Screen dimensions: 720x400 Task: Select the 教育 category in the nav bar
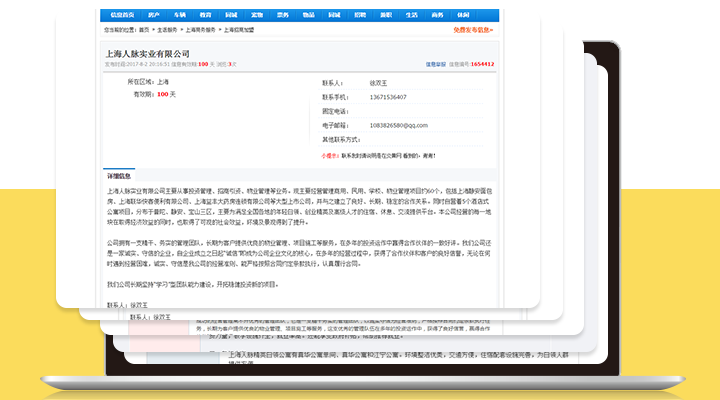(205, 15)
